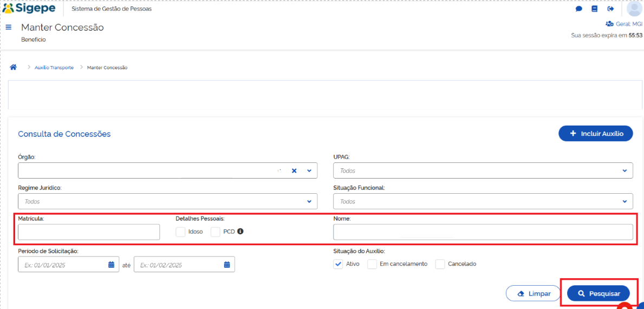Click the logout icon in header

pyautogui.click(x=610, y=9)
